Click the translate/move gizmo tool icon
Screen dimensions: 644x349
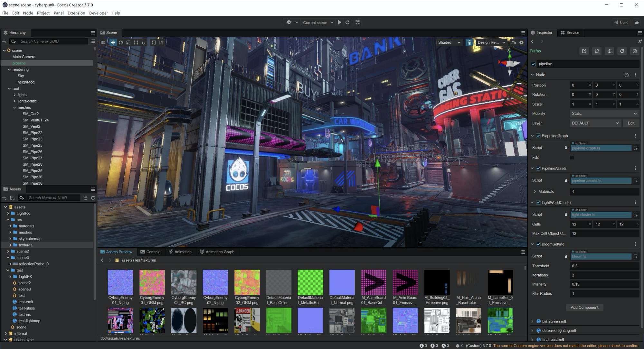[113, 42]
